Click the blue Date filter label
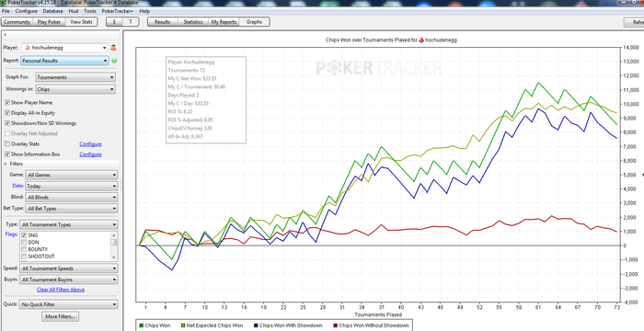The image size is (644, 331). click(17, 186)
